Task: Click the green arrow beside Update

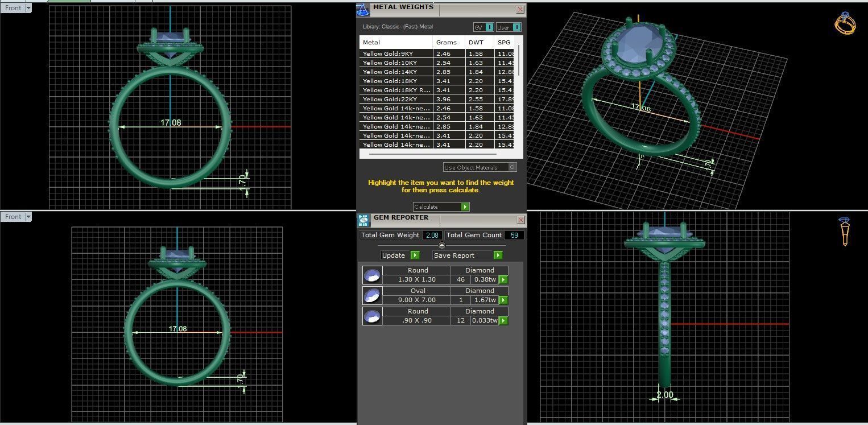Action: tap(415, 255)
